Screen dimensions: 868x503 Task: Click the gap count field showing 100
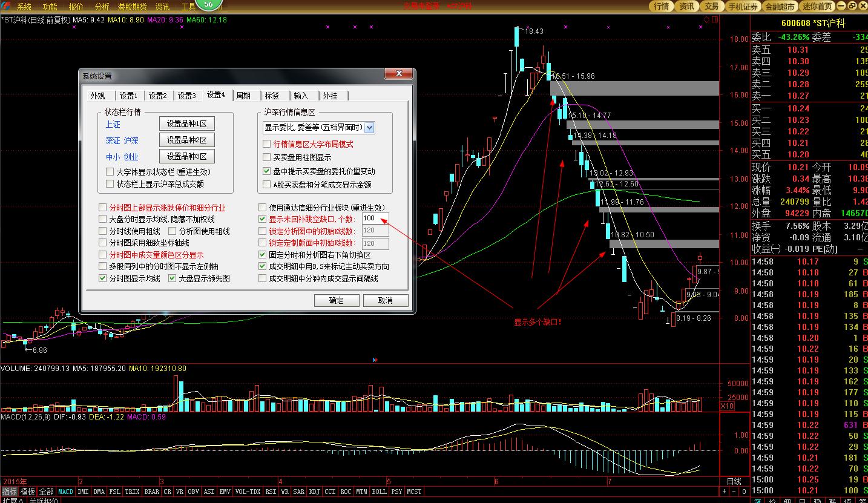click(375, 219)
